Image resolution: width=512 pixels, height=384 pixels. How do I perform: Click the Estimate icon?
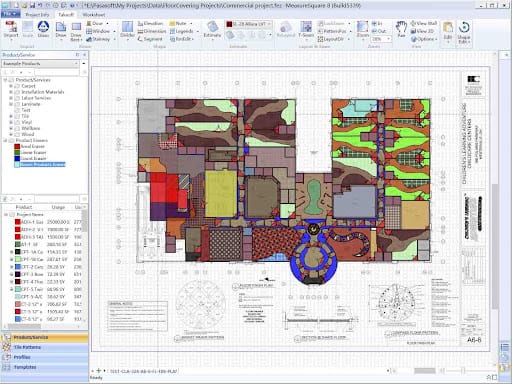point(212,29)
